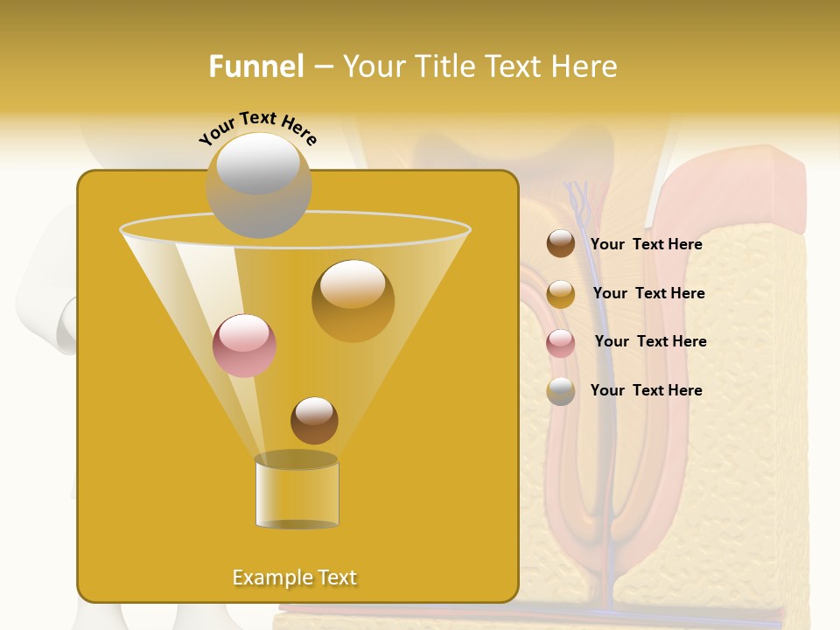
Task: Select the fourth 'Your Text Here' legend entry
Action: (647, 390)
